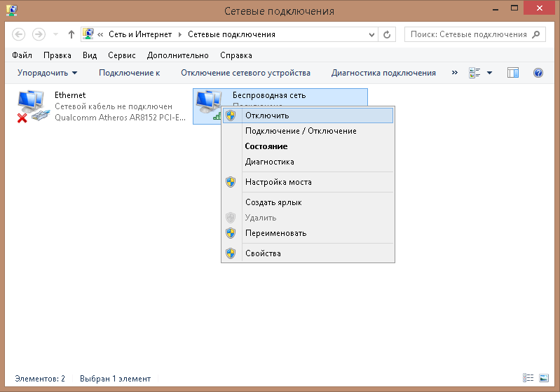This screenshot has width=560, height=392.
Task: Open the Правка menu
Action: (57, 55)
